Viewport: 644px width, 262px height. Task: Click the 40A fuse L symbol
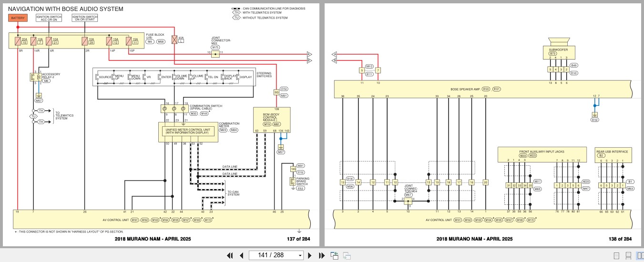pyautogui.click(x=174, y=39)
